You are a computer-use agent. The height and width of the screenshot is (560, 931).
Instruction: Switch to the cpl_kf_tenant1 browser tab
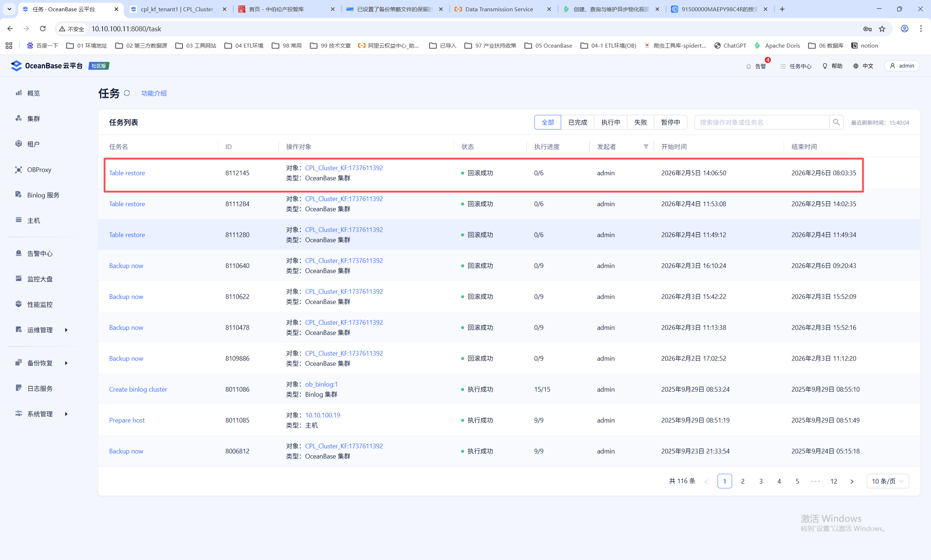coord(177,9)
